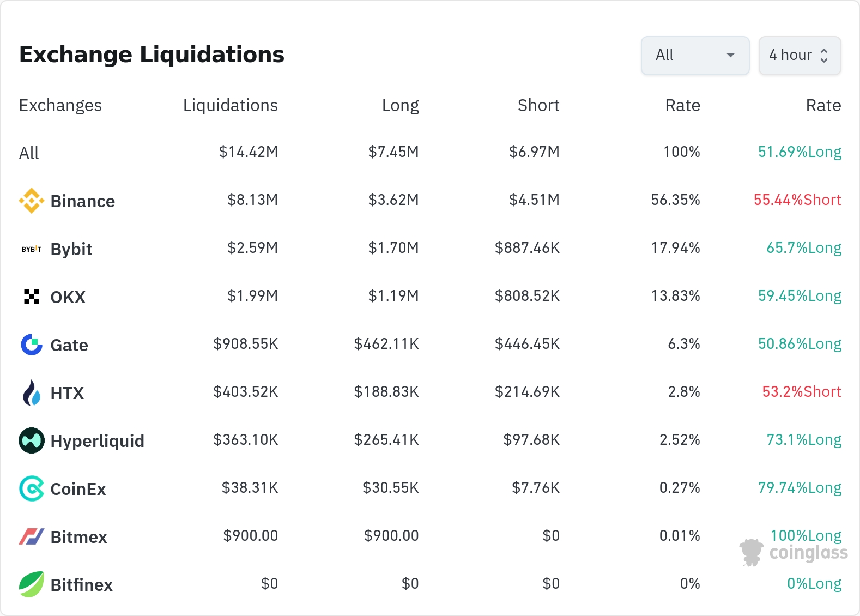Click the coinglass watermark logo

[x=794, y=552]
